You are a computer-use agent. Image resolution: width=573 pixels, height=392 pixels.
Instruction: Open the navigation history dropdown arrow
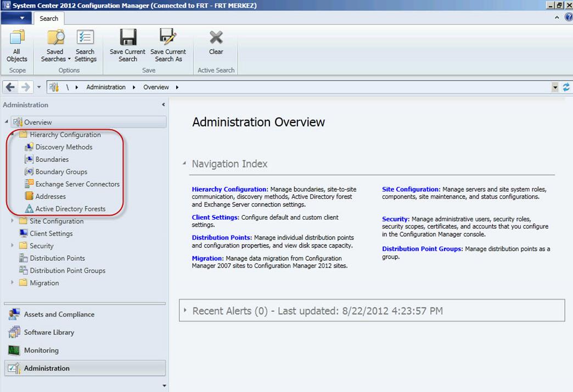tap(39, 87)
